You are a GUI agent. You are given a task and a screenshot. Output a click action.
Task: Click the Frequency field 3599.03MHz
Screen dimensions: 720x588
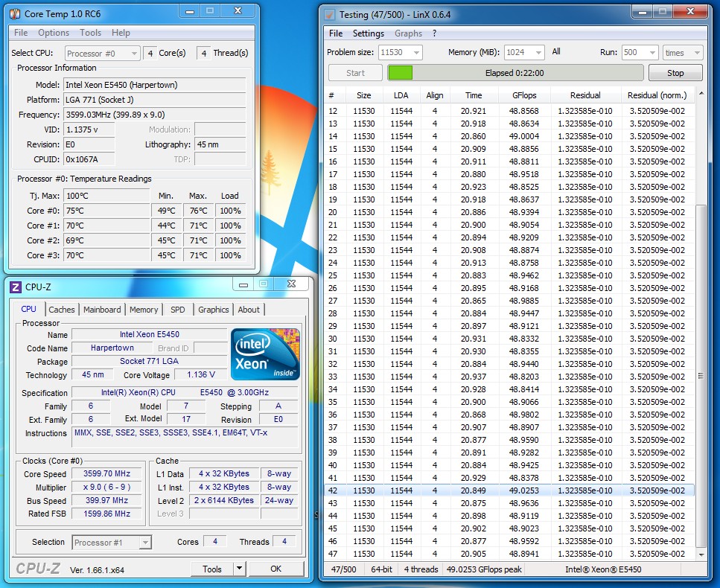pos(154,115)
